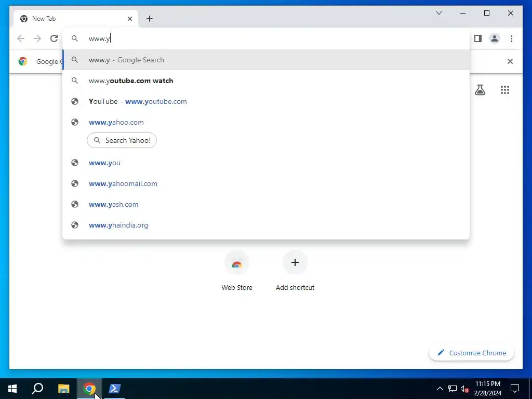The image size is (532, 399).
Task: Reload the page with the refresh icon
Action: [54, 38]
